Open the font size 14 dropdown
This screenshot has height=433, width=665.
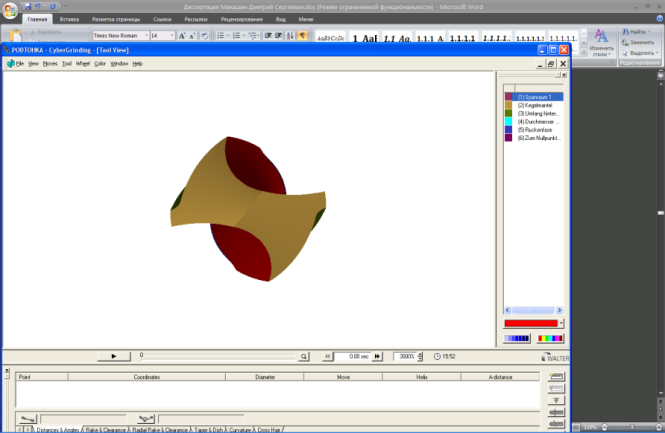coord(172,36)
